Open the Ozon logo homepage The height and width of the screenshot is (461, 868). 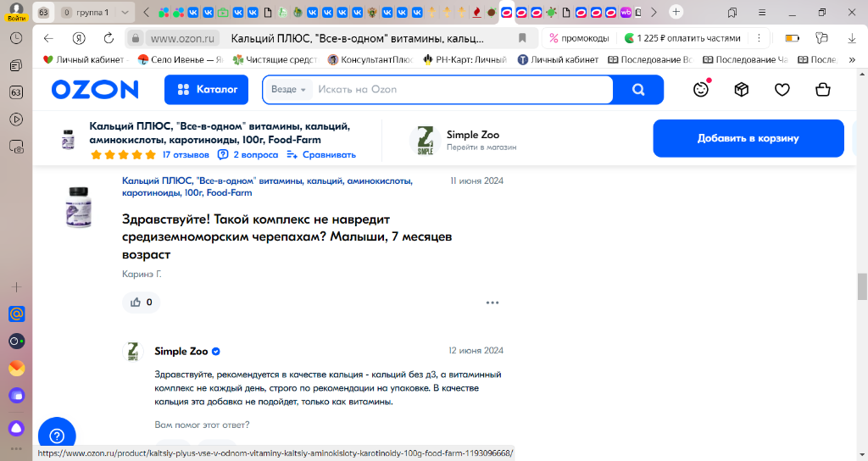(95, 90)
